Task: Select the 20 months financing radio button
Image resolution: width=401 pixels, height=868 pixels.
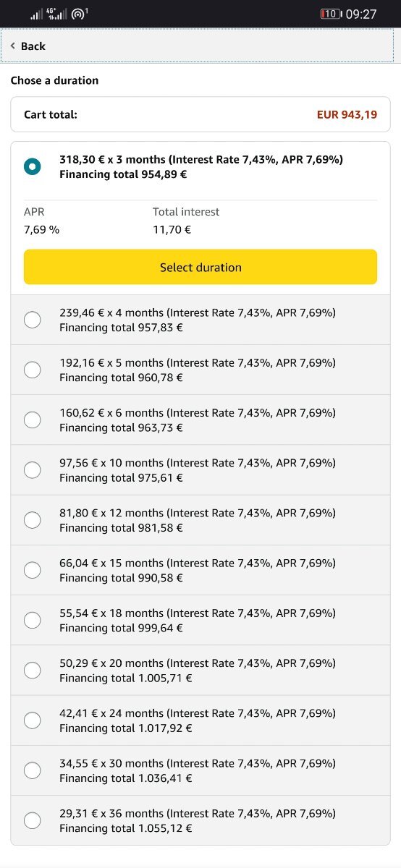Action: [33, 671]
